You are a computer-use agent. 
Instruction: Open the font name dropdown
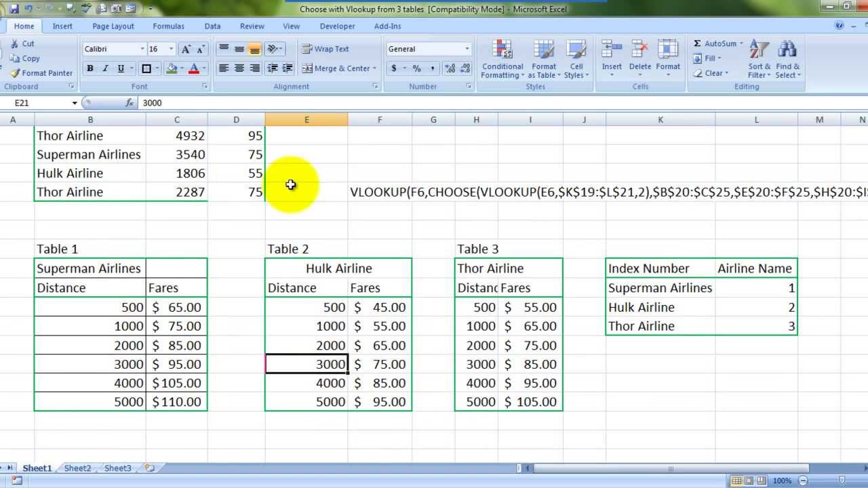pos(142,49)
